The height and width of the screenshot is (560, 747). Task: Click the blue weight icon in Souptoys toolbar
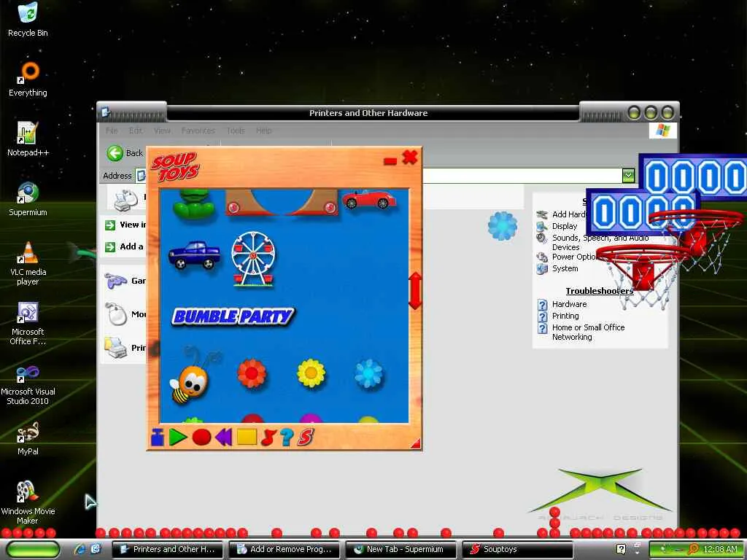point(158,437)
